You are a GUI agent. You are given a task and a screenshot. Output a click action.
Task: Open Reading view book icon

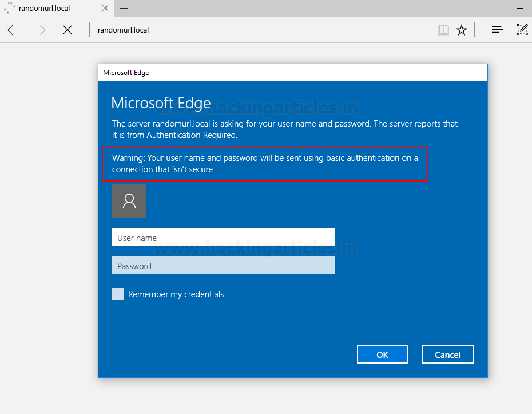tap(443, 30)
